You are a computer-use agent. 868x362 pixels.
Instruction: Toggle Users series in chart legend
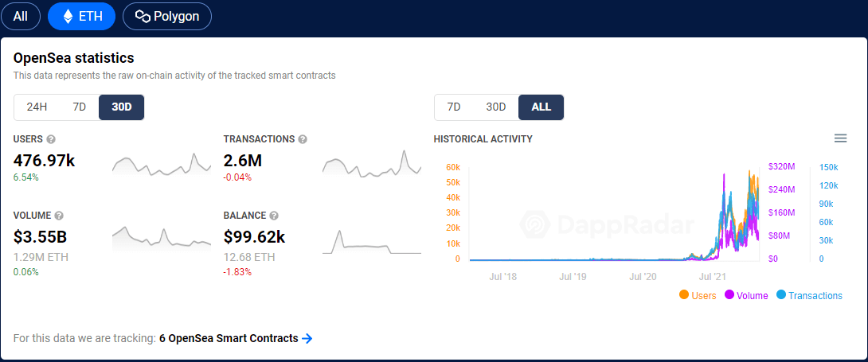coord(698,295)
